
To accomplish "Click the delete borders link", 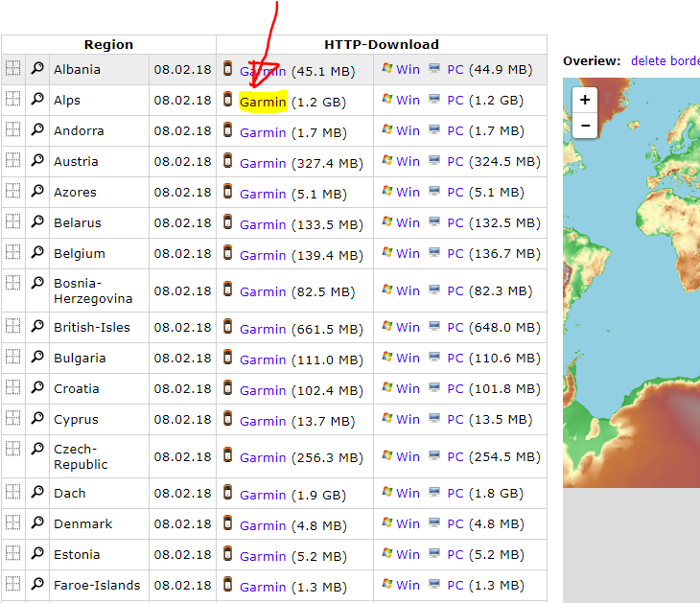I will tap(665, 60).
